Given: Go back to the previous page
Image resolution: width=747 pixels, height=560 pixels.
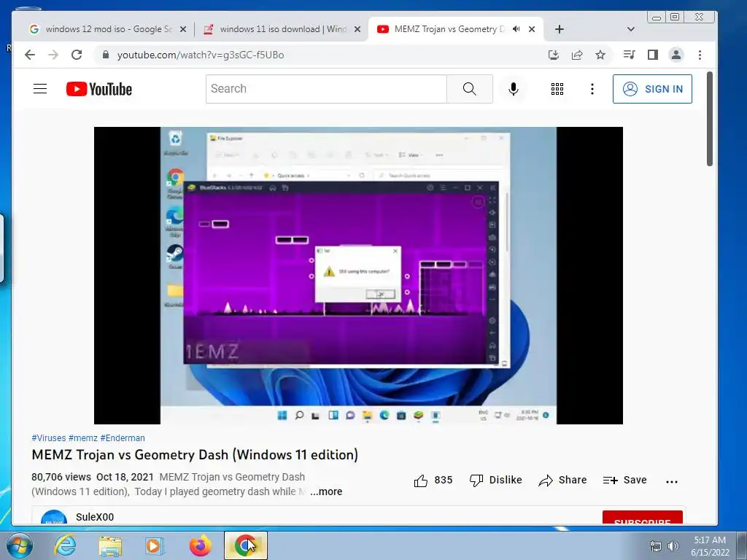Looking at the screenshot, I should point(29,55).
